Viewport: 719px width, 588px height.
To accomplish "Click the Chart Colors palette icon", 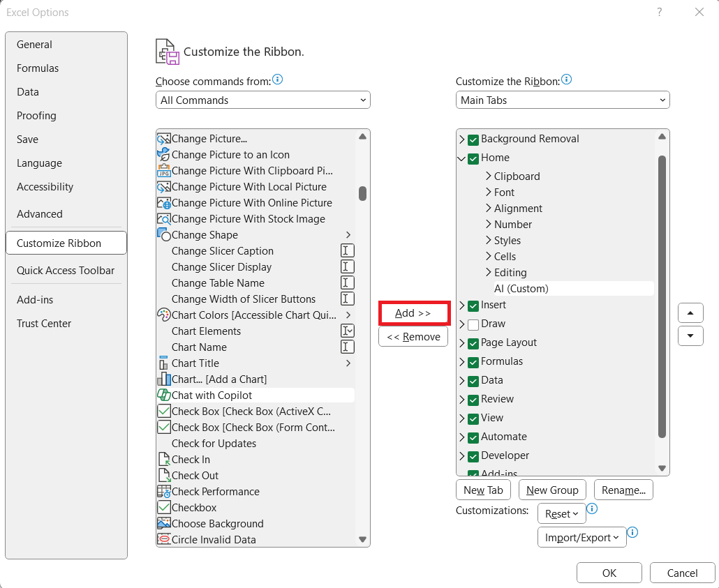I will pyautogui.click(x=164, y=315).
